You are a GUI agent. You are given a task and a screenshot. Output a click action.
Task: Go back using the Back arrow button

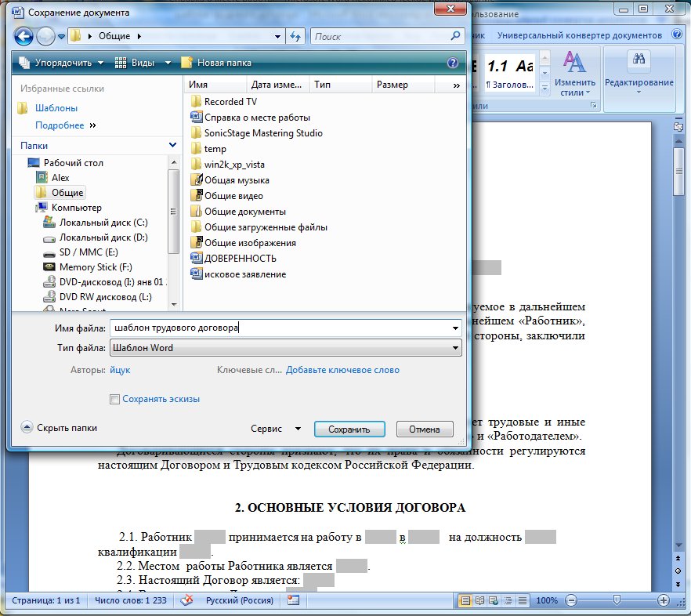point(24,36)
